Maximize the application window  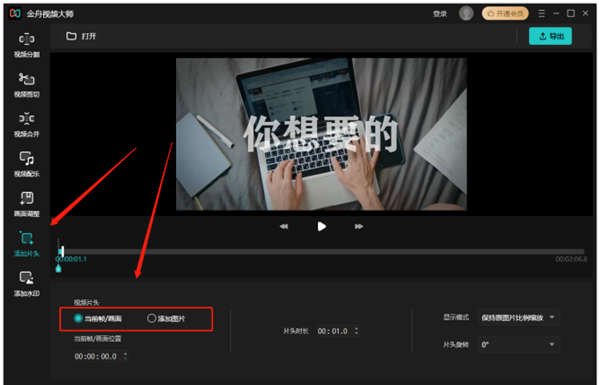[x=571, y=13]
